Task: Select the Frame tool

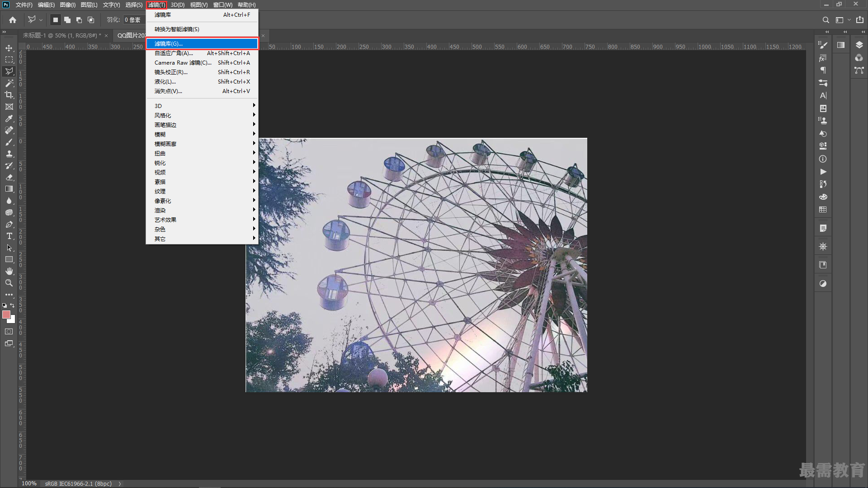Action: point(9,107)
